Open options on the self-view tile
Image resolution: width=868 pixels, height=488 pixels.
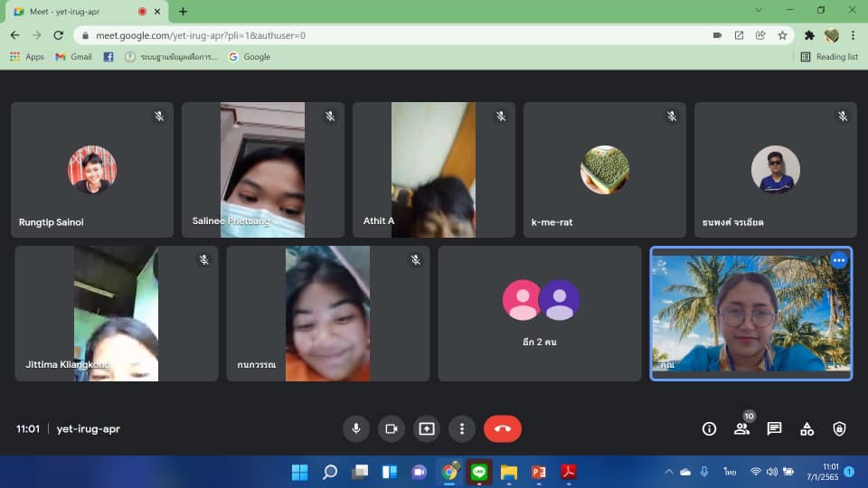pos(838,260)
